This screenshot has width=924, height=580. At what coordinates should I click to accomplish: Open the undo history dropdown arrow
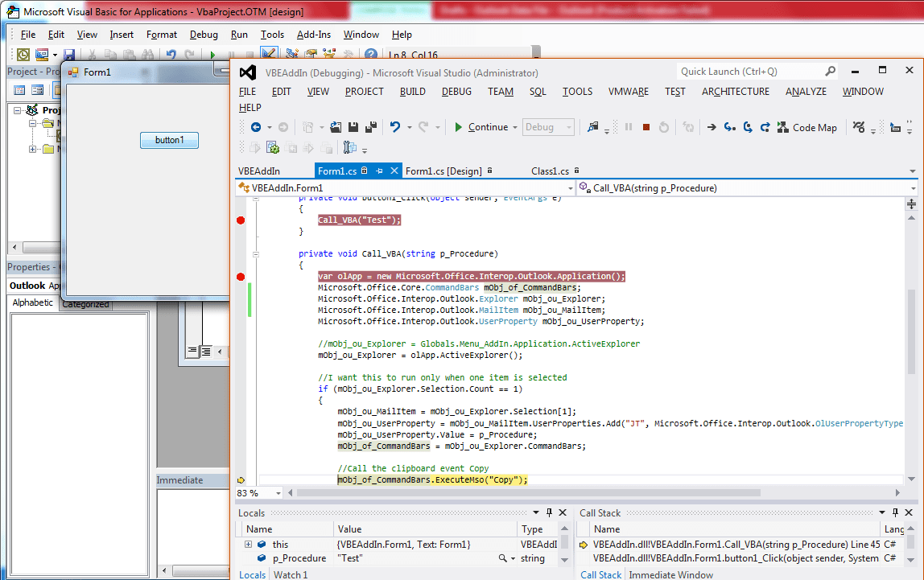pyautogui.click(x=410, y=127)
